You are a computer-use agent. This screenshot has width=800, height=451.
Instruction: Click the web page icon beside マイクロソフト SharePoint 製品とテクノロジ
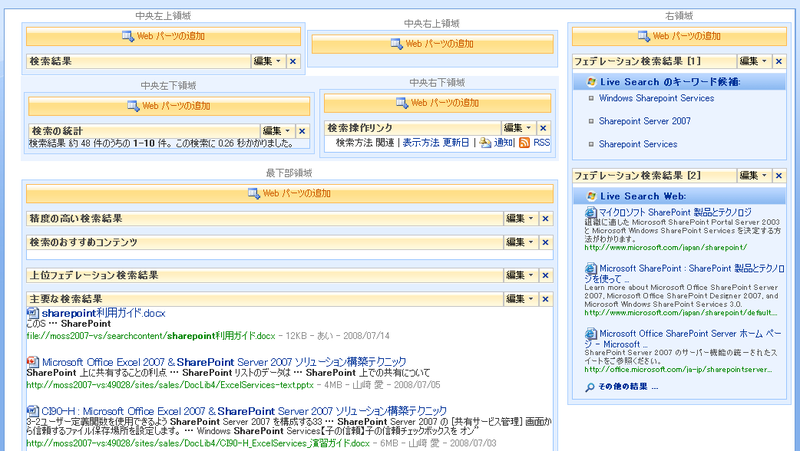tap(591, 212)
